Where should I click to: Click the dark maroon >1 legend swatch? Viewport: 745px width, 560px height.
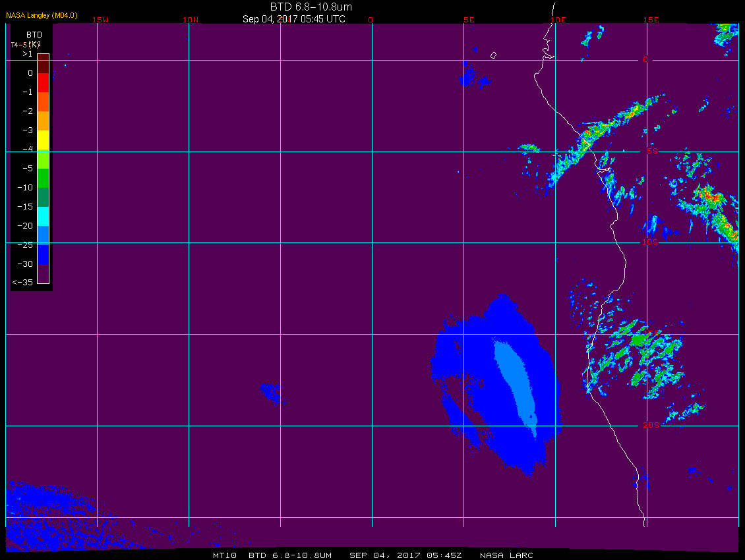[x=44, y=64]
